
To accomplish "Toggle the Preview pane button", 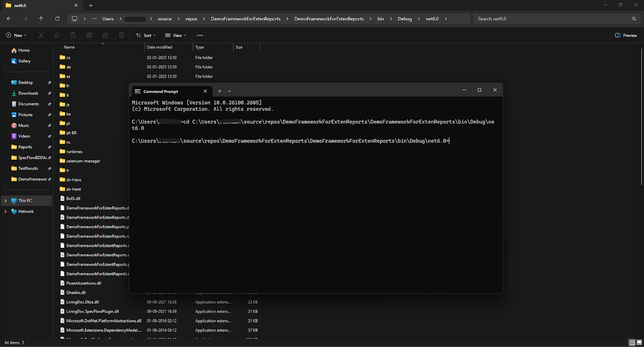I will [626, 35].
